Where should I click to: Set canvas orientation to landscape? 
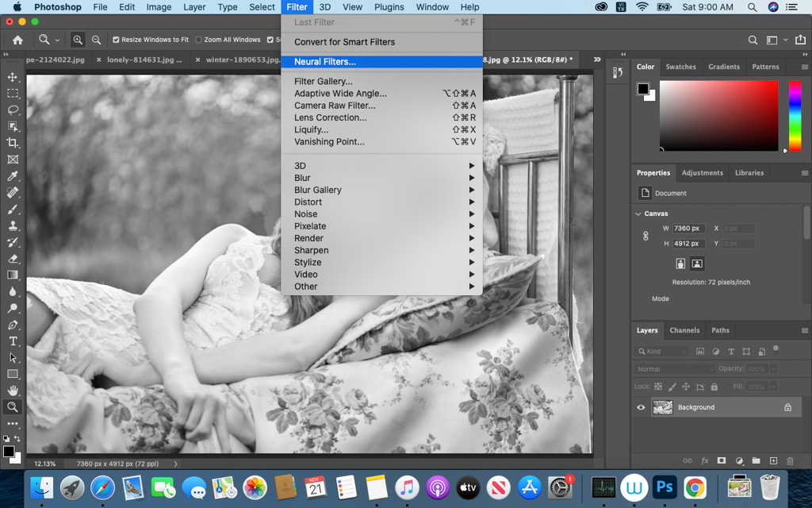pos(697,264)
